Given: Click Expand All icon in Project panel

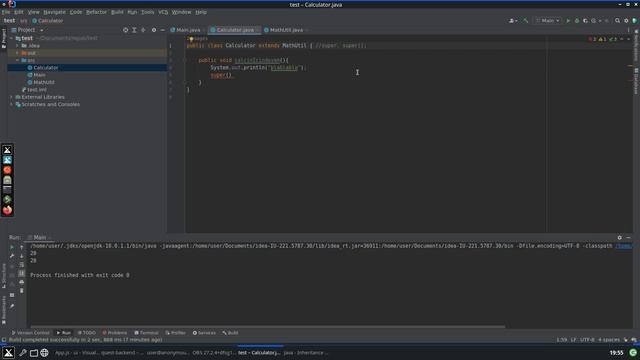Looking at the screenshot, I should pyautogui.click(x=134, y=30).
